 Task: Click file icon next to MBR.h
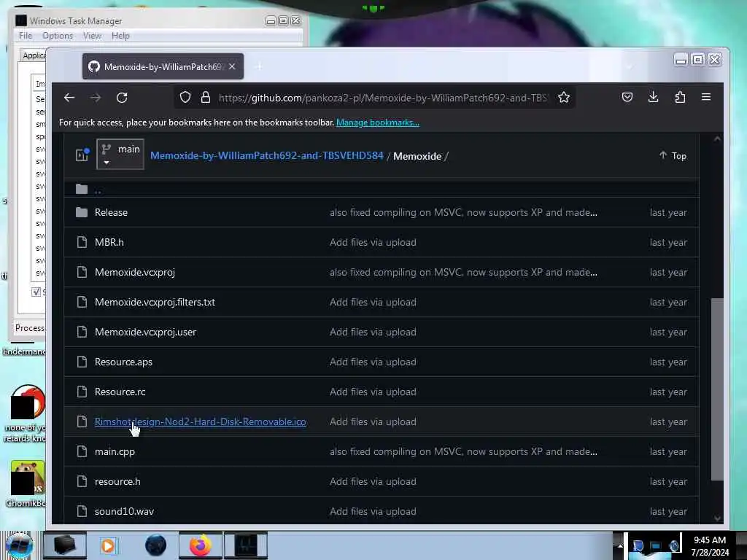tap(82, 242)
